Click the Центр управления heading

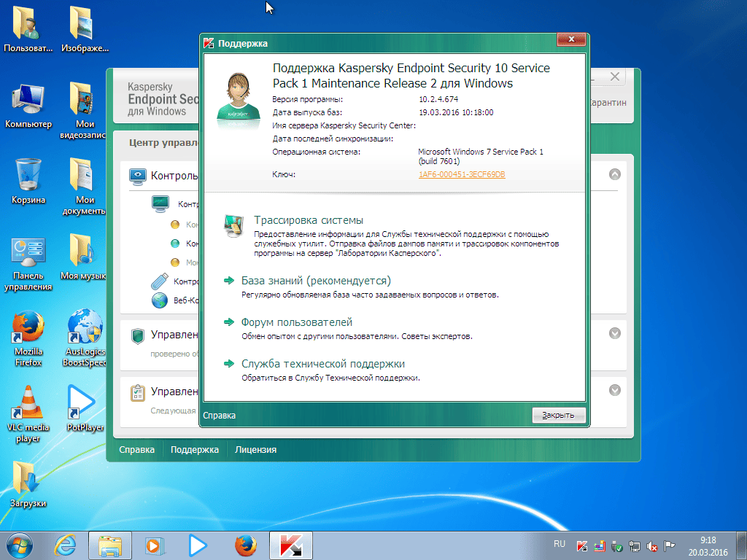(x=163, y=142)
